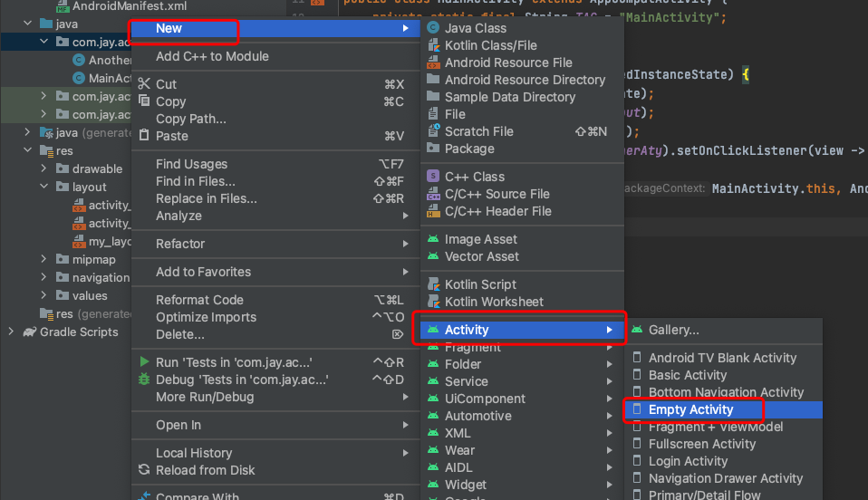Open More Run/Debug submenu

(275, 397)
